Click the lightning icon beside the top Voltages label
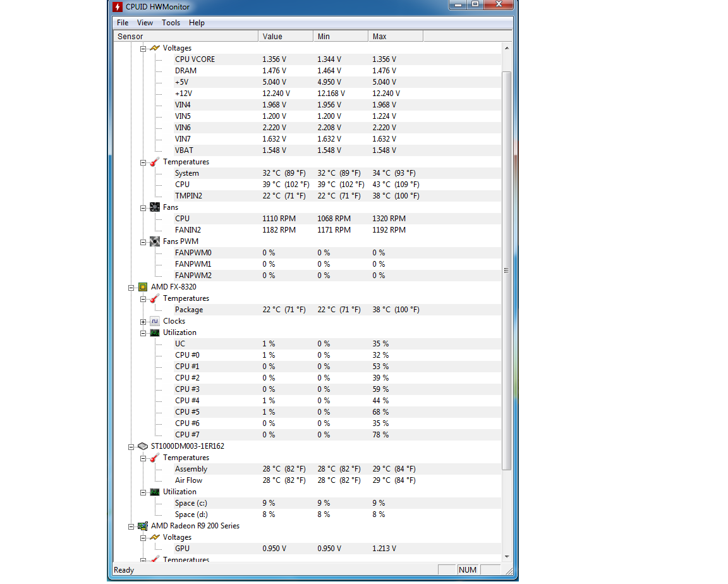The height and width of the screenshot is (584, 728). click(x=155, y=48)
